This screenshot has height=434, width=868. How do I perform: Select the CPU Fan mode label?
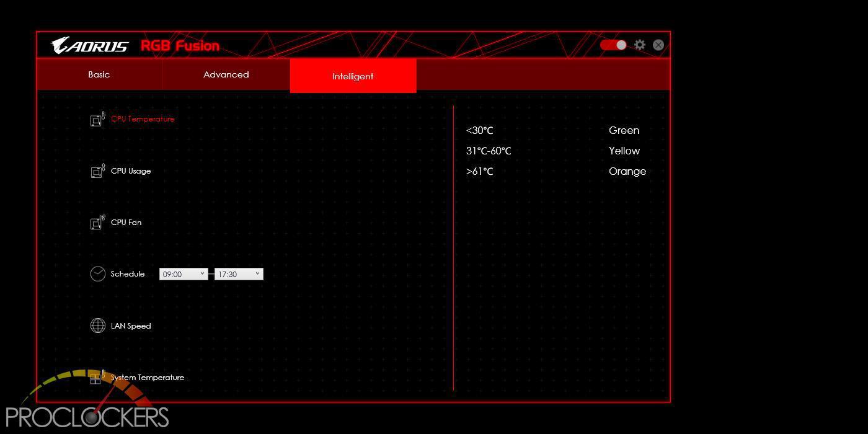point(126,223)
